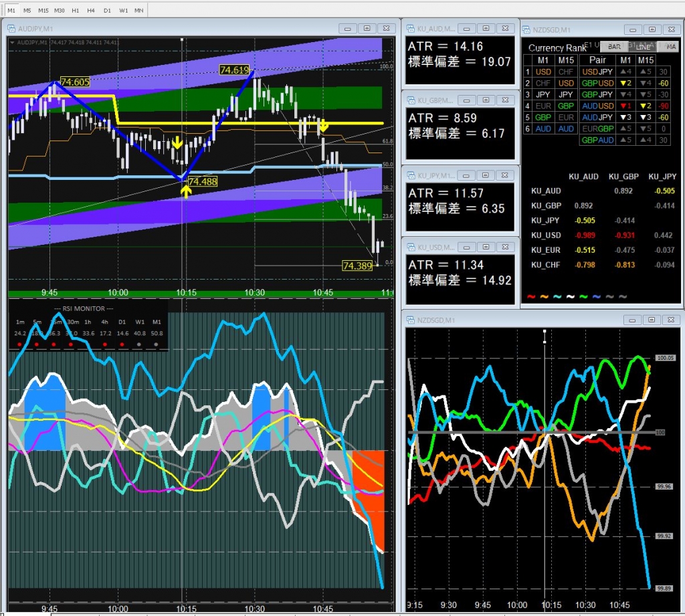Click the KU_GBP window title icon
This screenshot has width=685, height=616.
pos(410,100)
